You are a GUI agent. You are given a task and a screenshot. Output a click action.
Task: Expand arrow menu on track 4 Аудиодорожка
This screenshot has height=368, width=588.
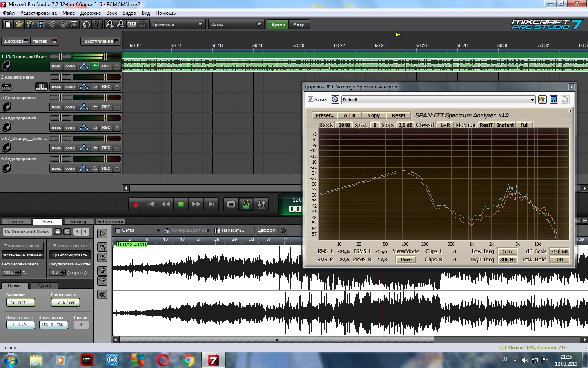point(117,127)
